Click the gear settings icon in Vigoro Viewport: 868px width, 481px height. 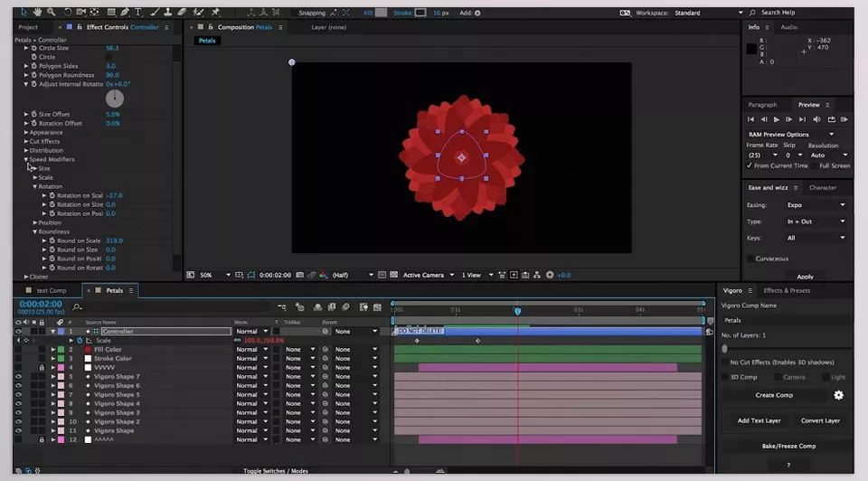(x=839, y=394)
